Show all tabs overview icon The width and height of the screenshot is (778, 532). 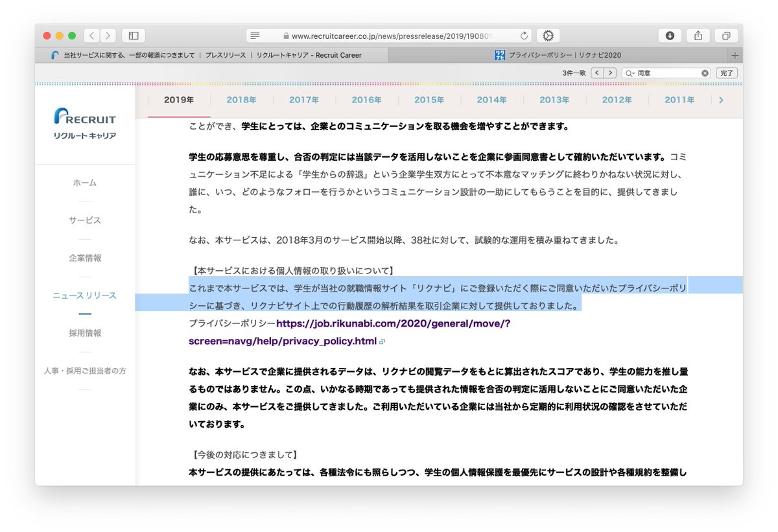726,36
